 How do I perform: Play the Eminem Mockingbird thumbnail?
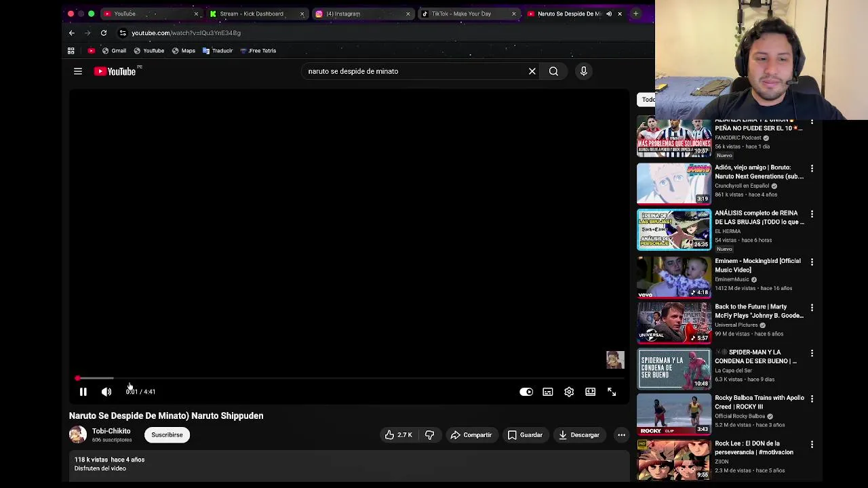click(674, 277)
